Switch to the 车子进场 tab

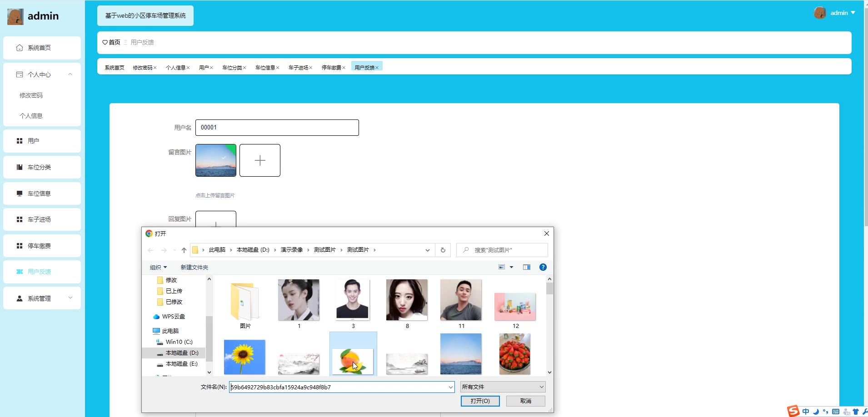click(299, 68)
